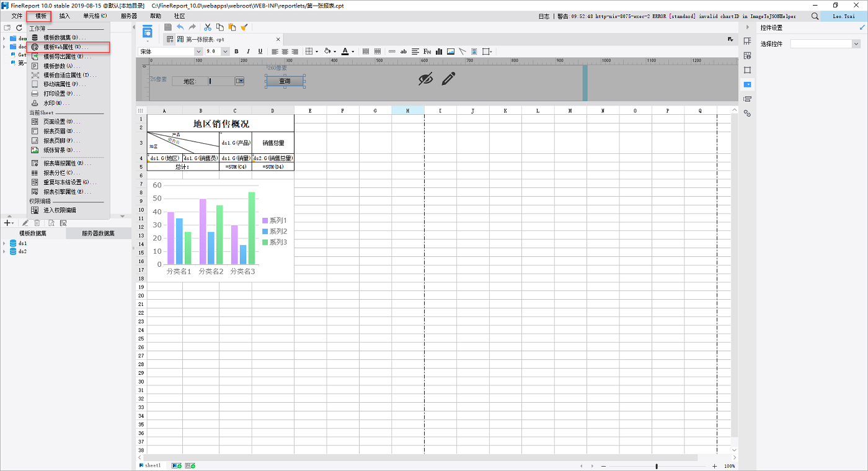This screenshot has height=471, width=868.
Task: Insert a slash (diagonal) header cell
Action: coord(463,52)
